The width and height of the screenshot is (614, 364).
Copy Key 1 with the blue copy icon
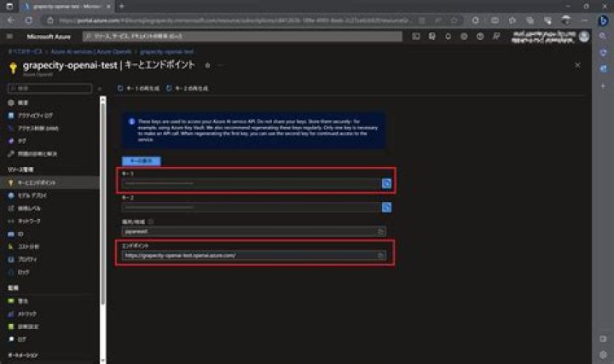pyautogui.click(x=386, y=182)
